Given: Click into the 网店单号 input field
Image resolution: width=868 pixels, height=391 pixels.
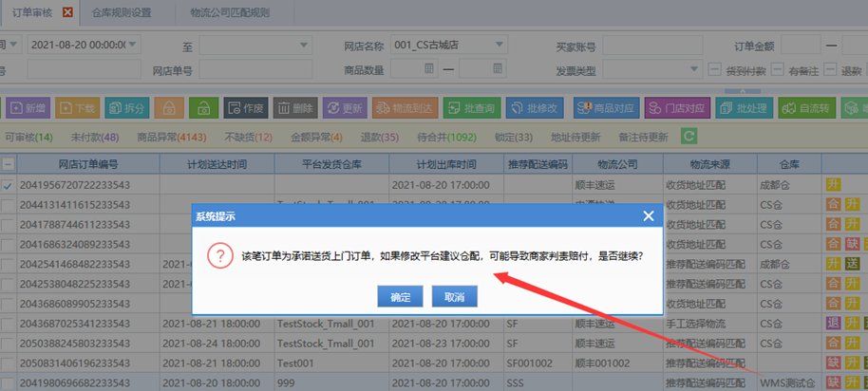Looking at the screenshot, I should pos(255,69).
